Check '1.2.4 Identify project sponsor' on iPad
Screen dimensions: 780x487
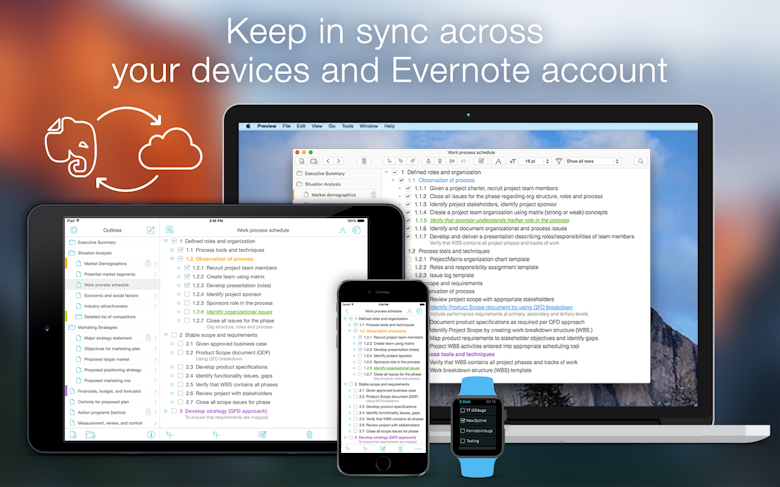tap(187, 294)
